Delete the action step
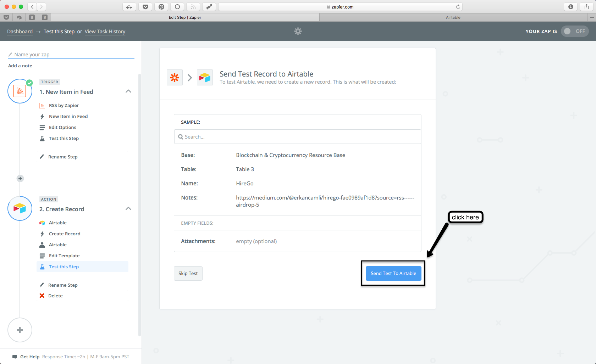 (55, 296)
